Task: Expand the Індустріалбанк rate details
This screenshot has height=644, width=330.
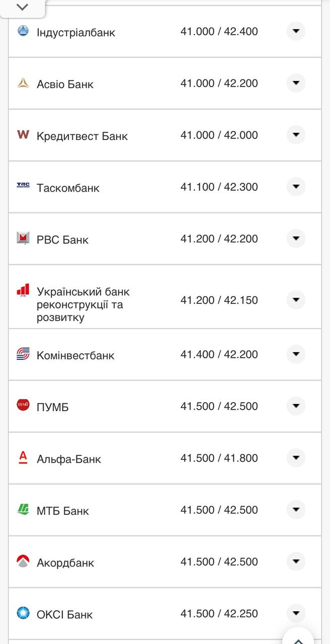Action: [x=296, y=31]
